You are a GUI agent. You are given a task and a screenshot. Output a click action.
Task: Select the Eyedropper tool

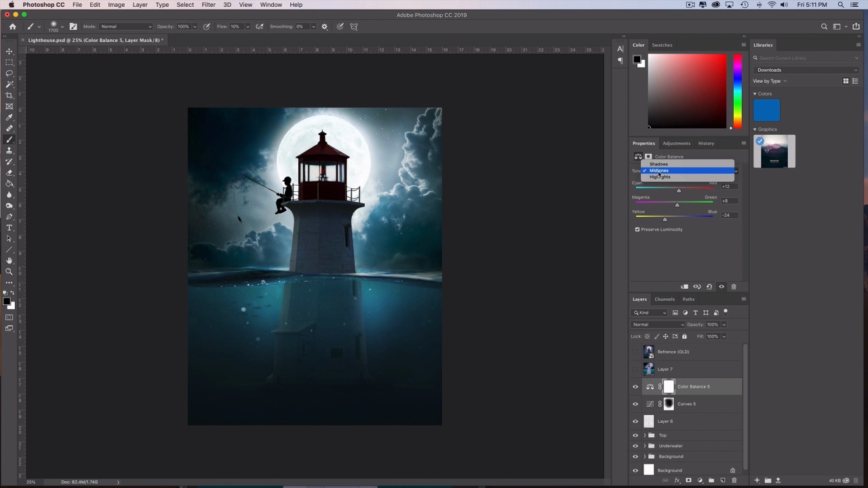9,117
